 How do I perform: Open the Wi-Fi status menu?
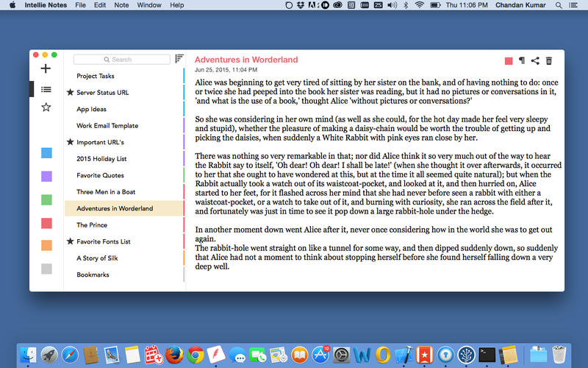tap(420, 5)
